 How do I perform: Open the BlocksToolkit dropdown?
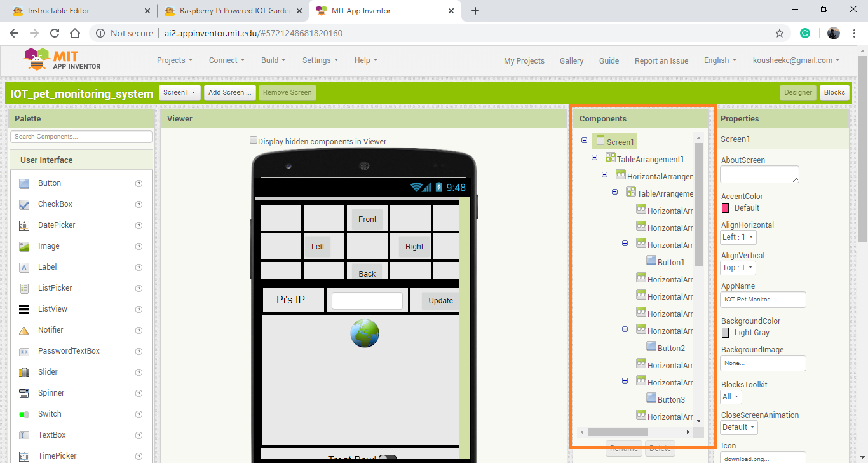click(731, 397)
